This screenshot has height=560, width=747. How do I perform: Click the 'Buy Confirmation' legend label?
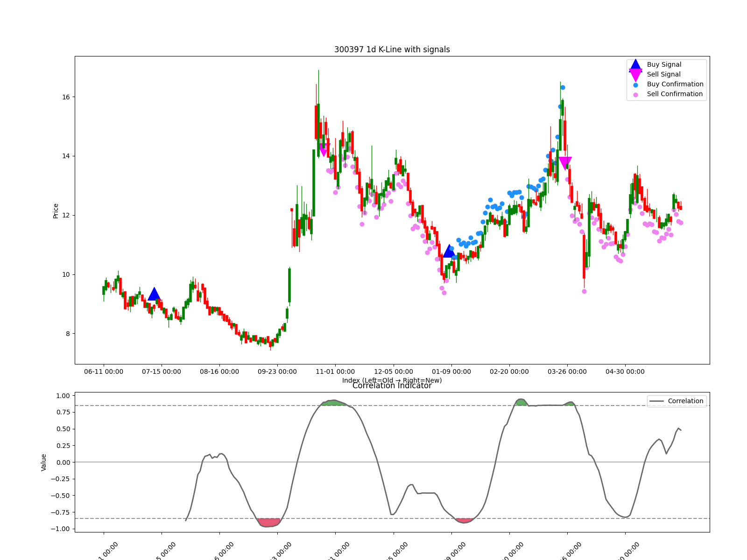(x=675, y=84)
